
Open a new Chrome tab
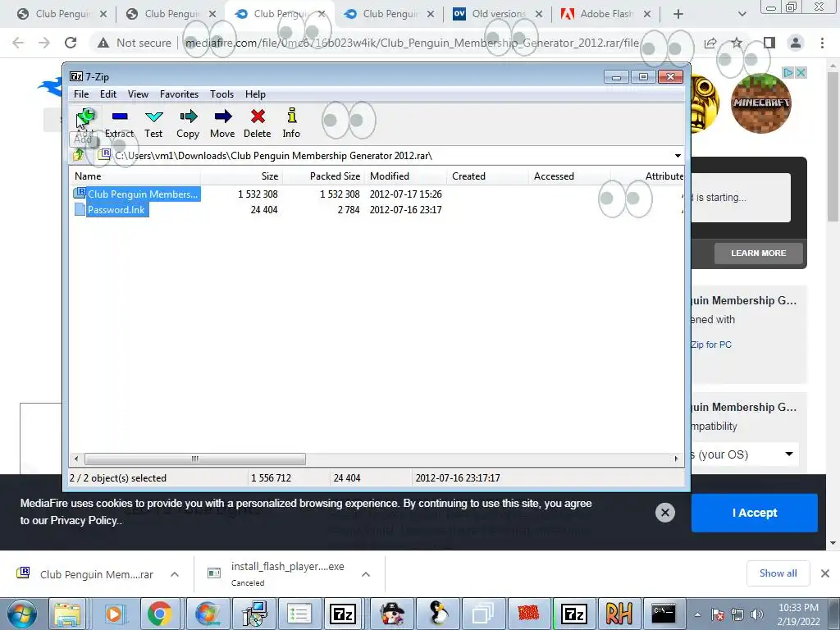point(678,14)
